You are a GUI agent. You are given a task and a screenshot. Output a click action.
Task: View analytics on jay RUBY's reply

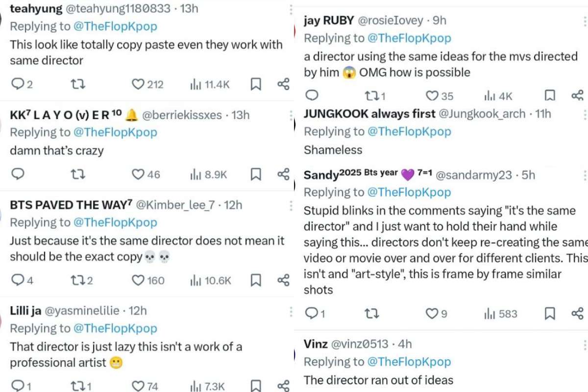[490, 96]
